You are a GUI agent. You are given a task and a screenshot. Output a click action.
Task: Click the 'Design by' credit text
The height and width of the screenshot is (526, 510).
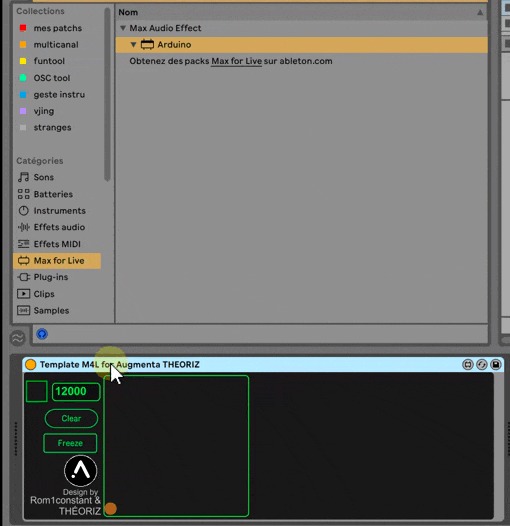pos(80,492)
